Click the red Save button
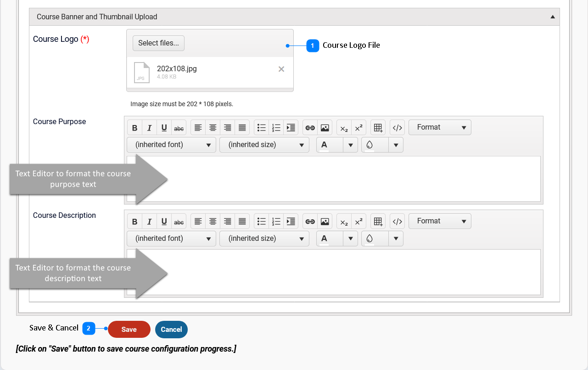Image resolution: width=588 pixels, height=370 pixels. click(x=129, y=330)
